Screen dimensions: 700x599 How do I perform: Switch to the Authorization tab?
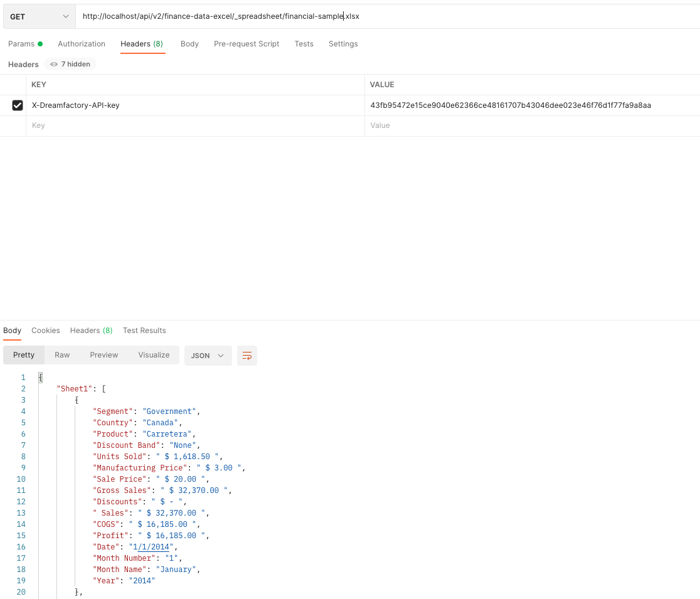click(82, 43)
